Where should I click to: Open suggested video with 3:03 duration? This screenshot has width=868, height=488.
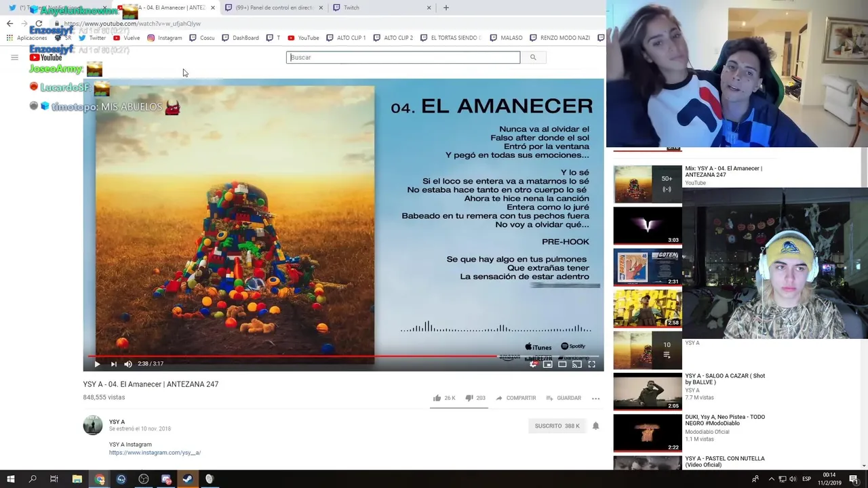[648, 225]
